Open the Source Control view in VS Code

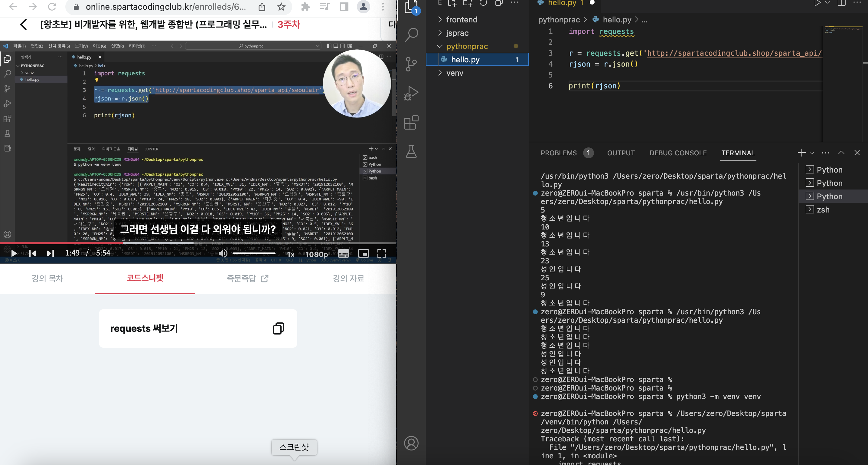click(411, 64)
